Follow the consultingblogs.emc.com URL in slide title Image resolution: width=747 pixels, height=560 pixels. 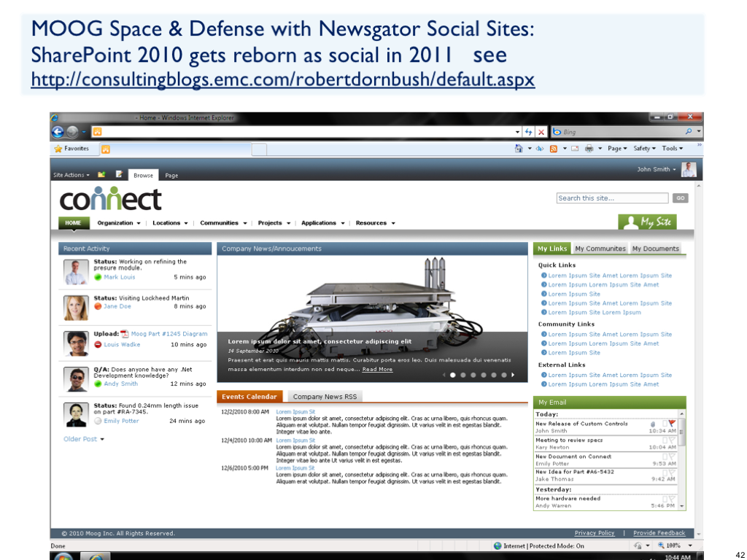(x=283, y=79)
